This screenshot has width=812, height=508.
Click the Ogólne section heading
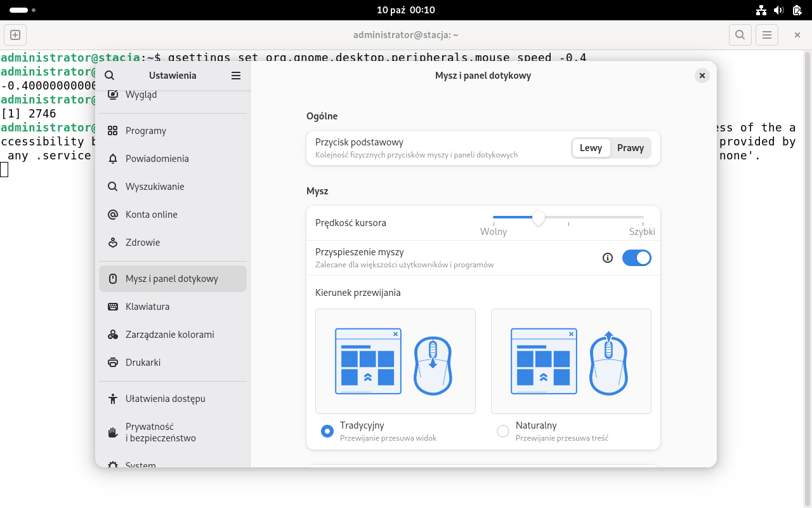coord(322,116)
